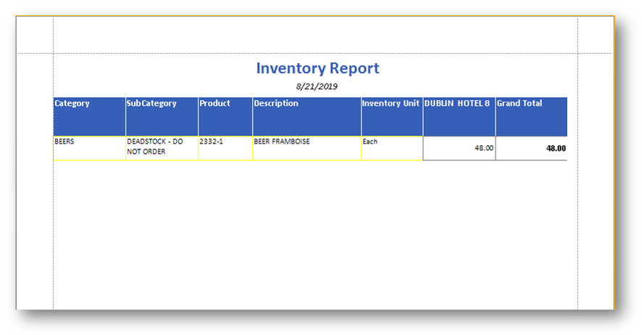Select the Each inventory unit cell
This screenshot has height=335, width=644.
point(370,142)
